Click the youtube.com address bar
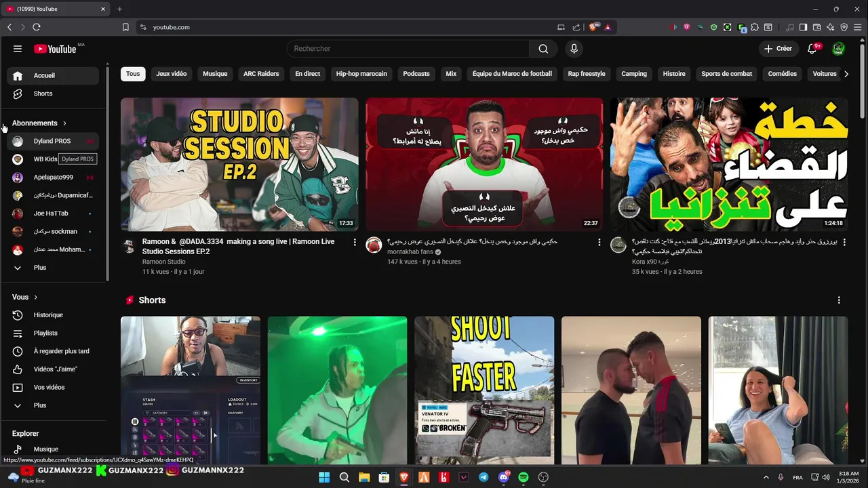 tap(346, 27)
